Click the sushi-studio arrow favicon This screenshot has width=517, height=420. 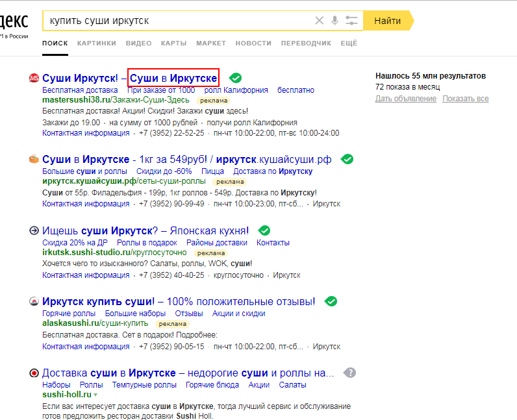tap(34, 230)
